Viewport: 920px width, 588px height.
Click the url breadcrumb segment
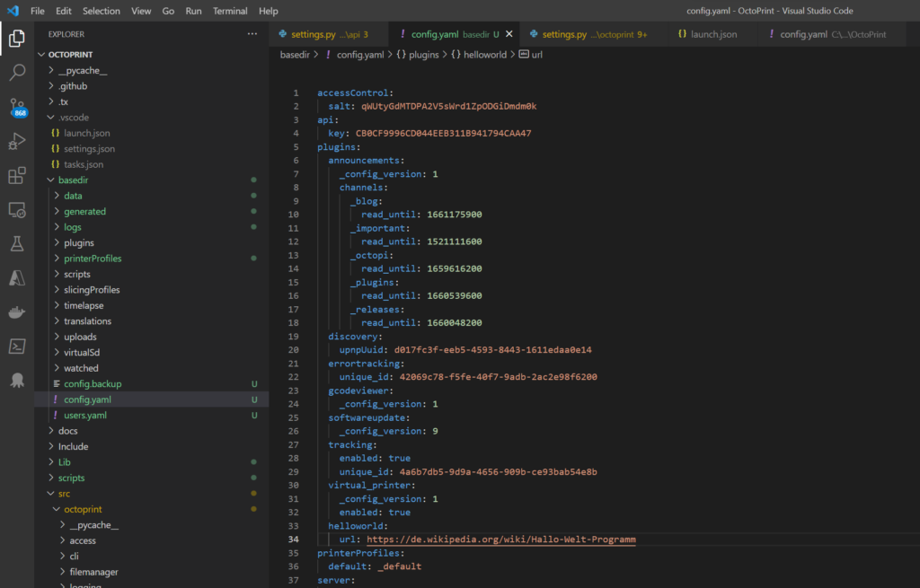(x=537, y=55)
